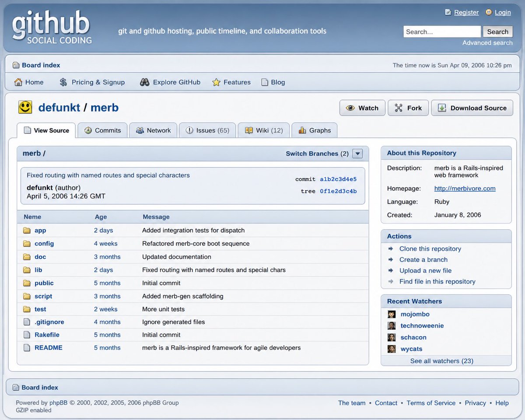Image resolution: width=525 pixels, height=420 pixels.
Task: Click the test folder icon
Action: [x=27, y=309]
